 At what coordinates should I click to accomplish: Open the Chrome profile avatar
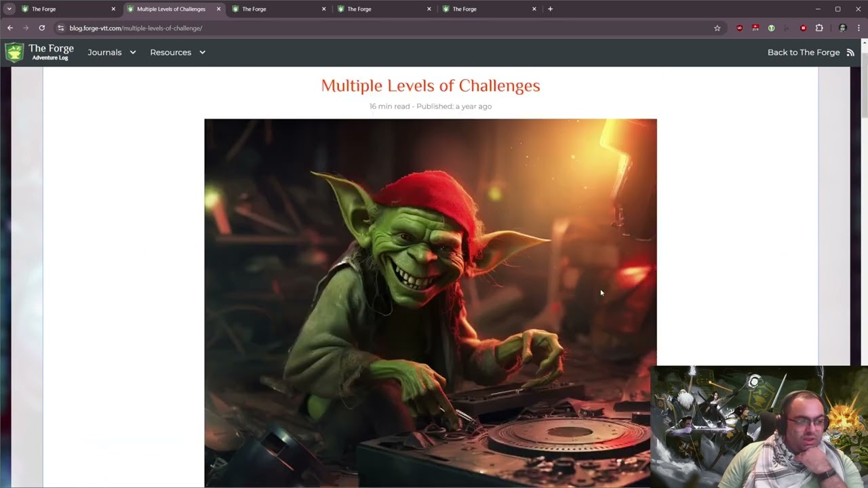842,28
